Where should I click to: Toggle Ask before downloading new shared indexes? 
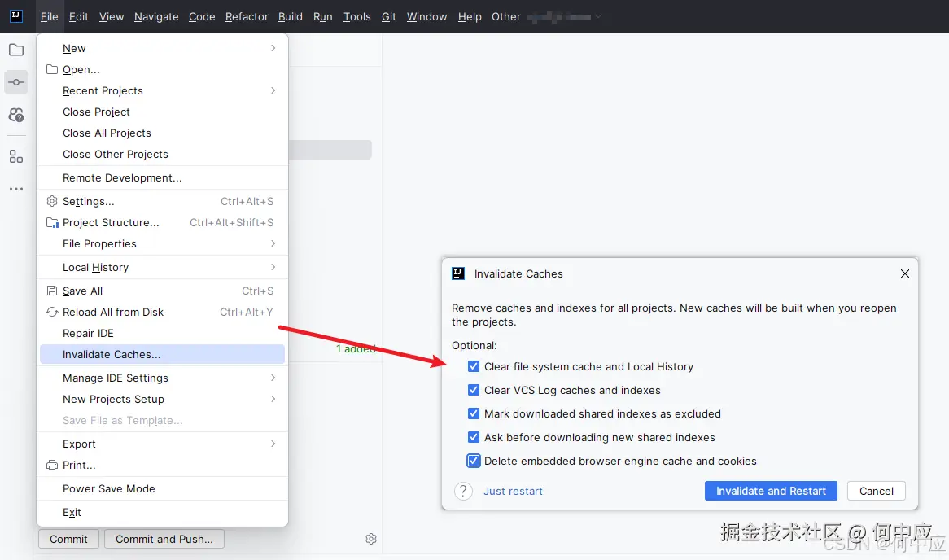pos(474,437)
